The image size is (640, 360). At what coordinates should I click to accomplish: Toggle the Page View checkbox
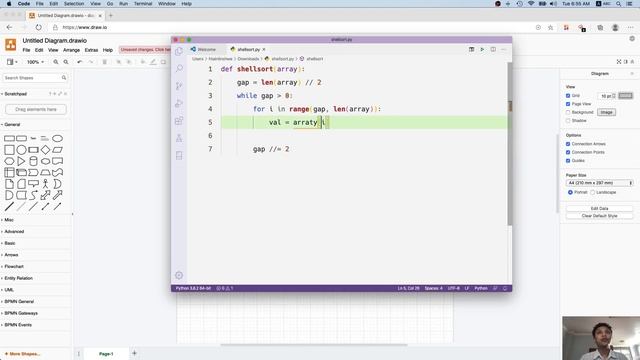coord(568,104)
